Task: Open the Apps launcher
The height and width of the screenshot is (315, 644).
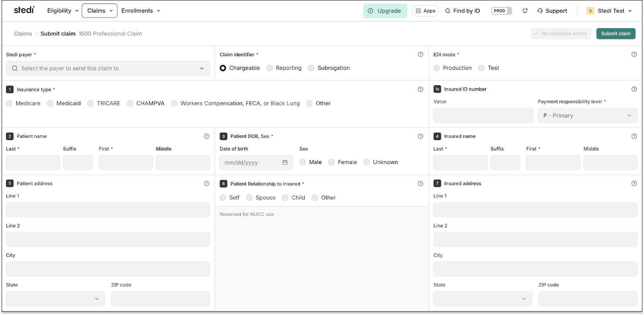Action: coord(425,11)
